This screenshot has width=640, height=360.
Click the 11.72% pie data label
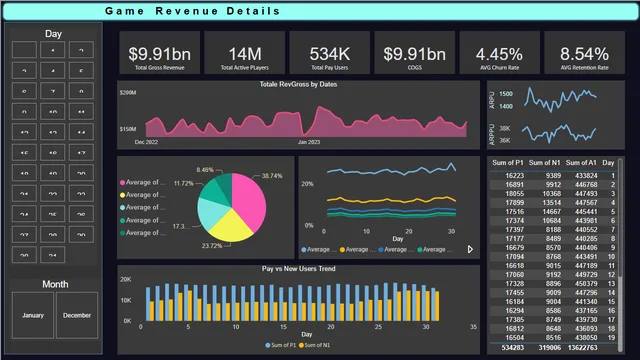point(184,184)
